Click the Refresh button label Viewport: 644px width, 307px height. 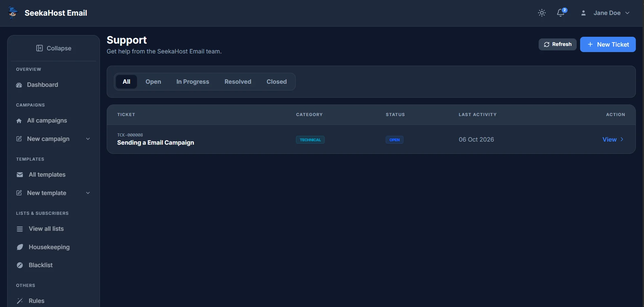[562, 44]
